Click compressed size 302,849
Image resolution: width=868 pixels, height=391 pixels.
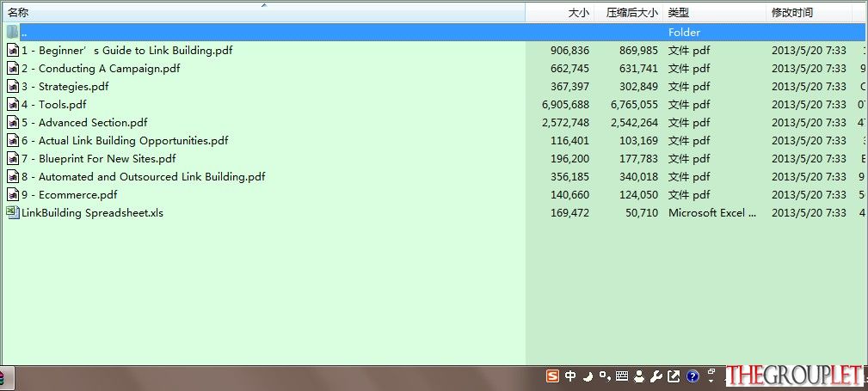click(639, 86)
